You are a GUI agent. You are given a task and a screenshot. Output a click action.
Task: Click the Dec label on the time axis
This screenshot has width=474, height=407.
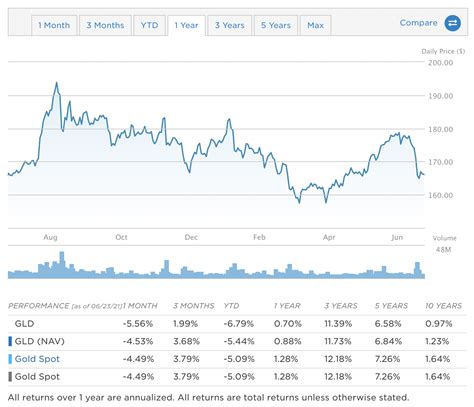tap(191, 237)
